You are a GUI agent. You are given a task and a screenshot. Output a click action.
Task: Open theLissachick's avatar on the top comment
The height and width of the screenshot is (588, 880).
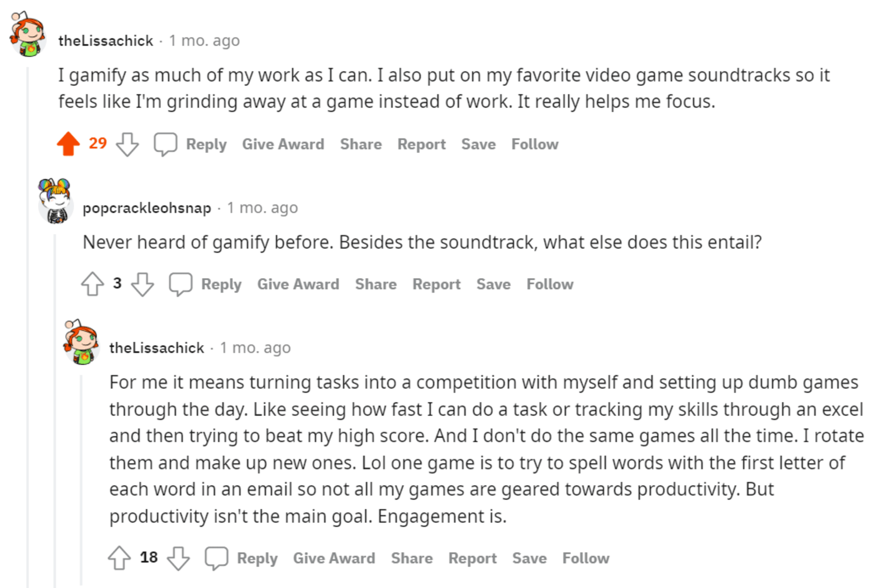[27, 35]
